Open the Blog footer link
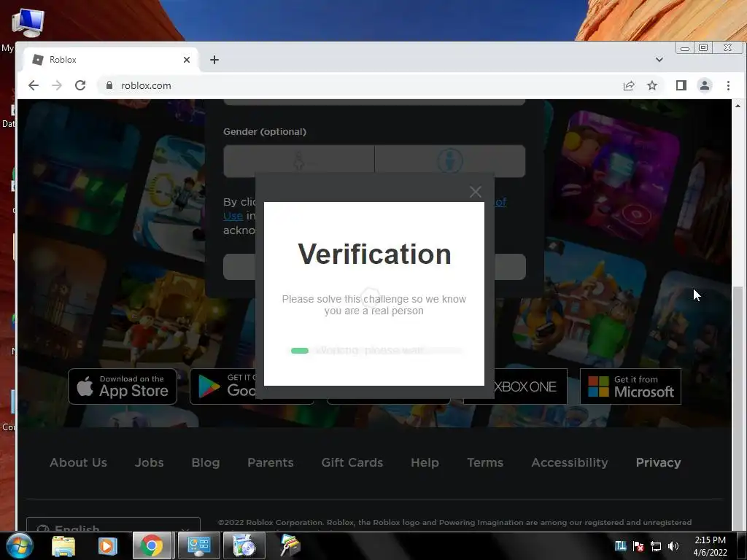The image size is (747, 560). pyautogui.click(x=205, y=462)
